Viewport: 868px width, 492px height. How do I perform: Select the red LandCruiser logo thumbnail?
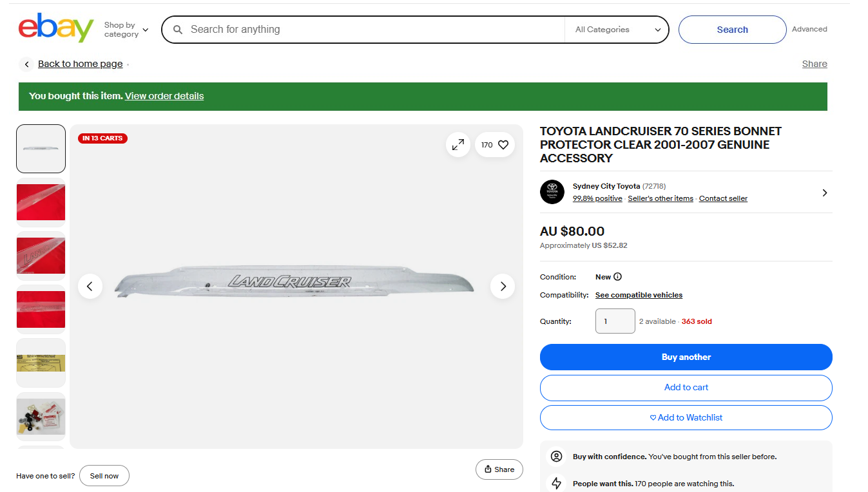pyautogui.click(x=41, y=256)
